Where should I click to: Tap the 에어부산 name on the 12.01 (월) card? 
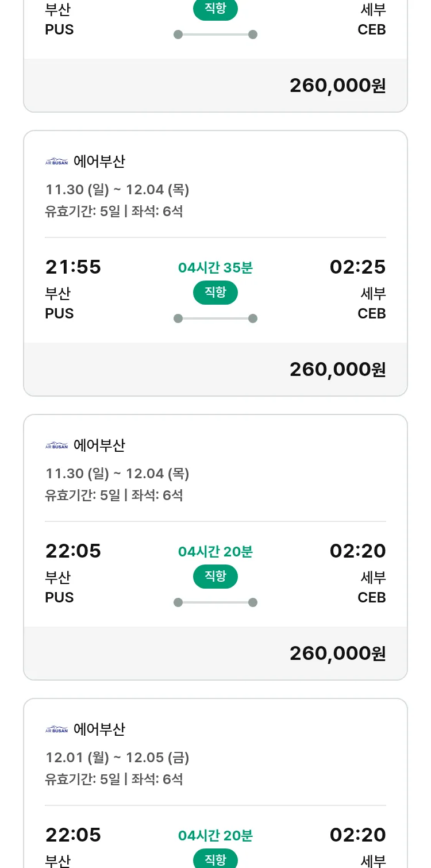click(x=99, y=729)
